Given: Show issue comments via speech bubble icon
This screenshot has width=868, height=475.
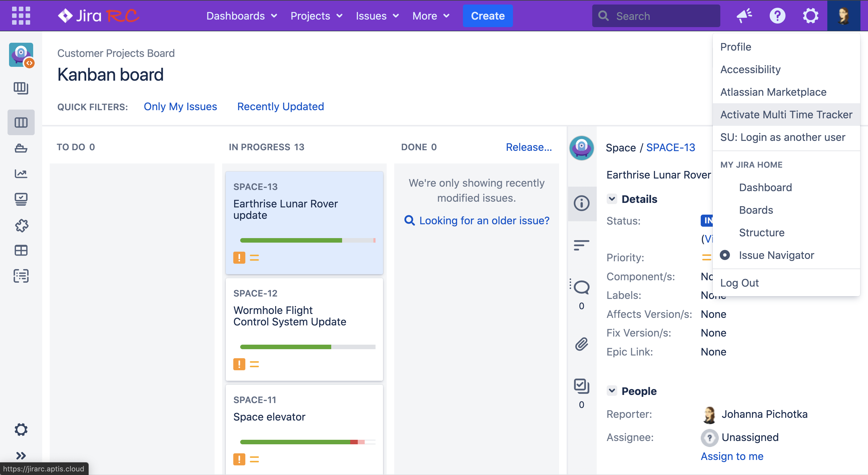Looking at the screenshot, I should [x=581, y=287].
